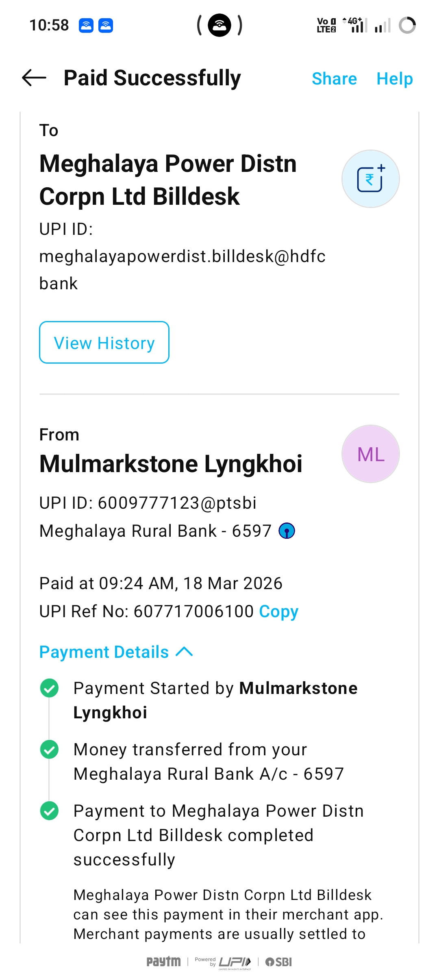Collapse the Payment Details chevron
The height and width of the screenshot is (980, 439).
184,652
